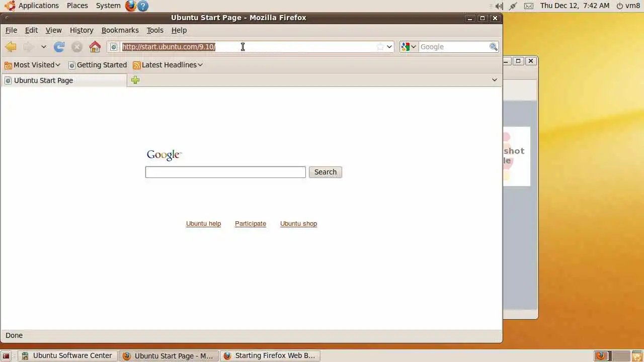Open the Getting Started bookmark

[98, 65]
